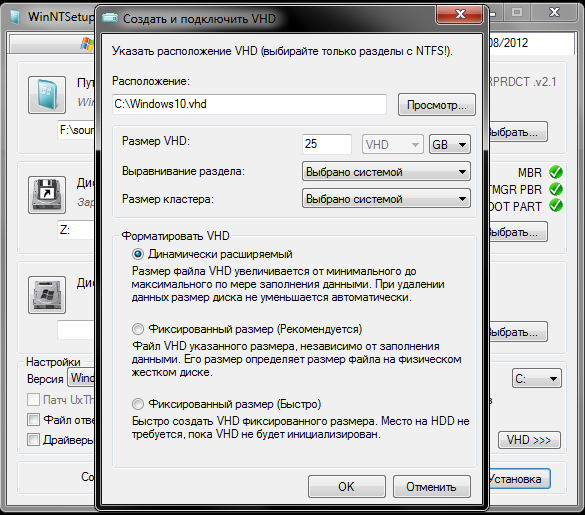Viewport: 585px width, 515px height.
Task: Click the boot drive floppy icon in WinNTSetup
Action: point(47,195)
